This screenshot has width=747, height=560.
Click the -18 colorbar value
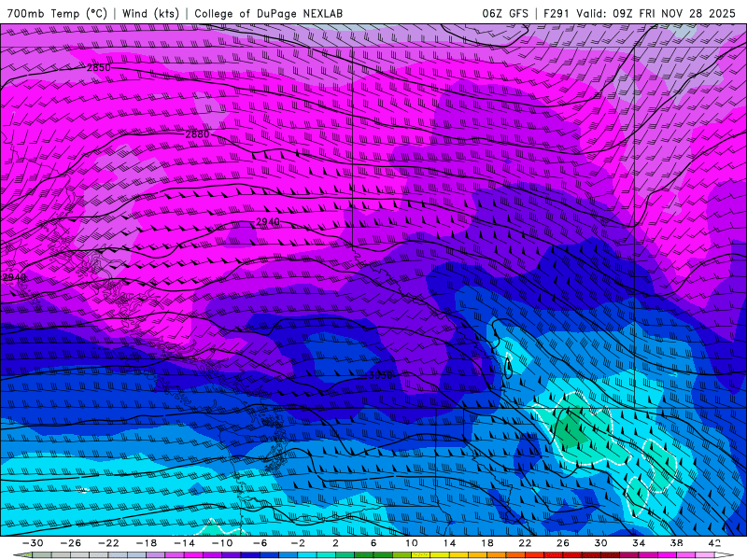tap(147, 543)
